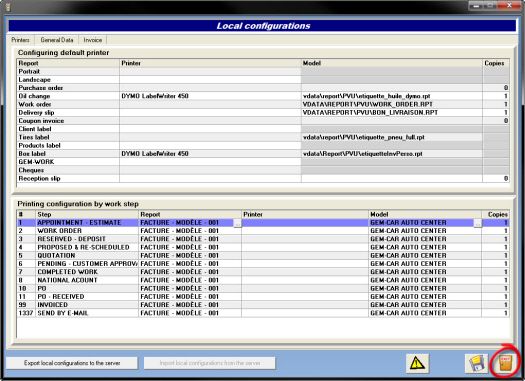Click the Printer cell in Portrait row
Viewport: 525px width, 381px height.
[210, 71]
